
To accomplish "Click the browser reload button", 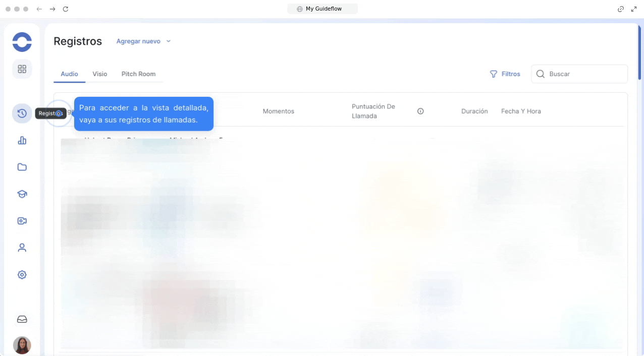I will pos(66,9).
